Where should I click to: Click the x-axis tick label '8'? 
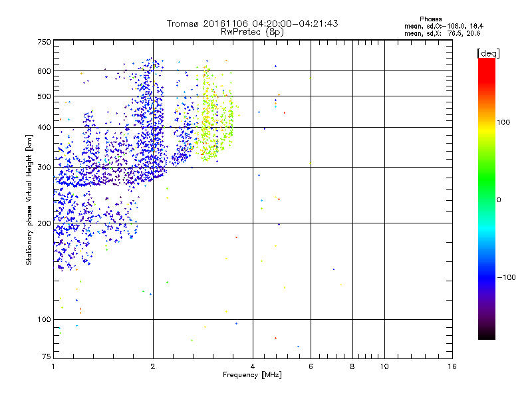pos(352,366)
